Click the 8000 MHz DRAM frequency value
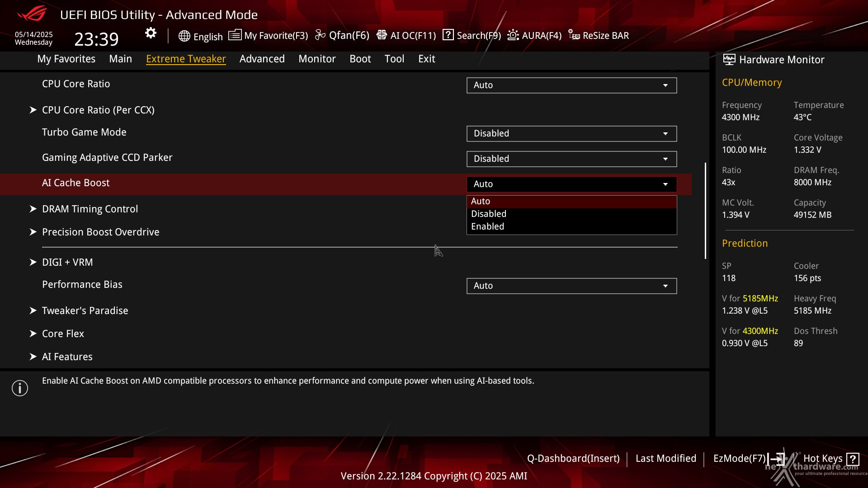Viewport: 868px width, 488px height. [812, 183]
